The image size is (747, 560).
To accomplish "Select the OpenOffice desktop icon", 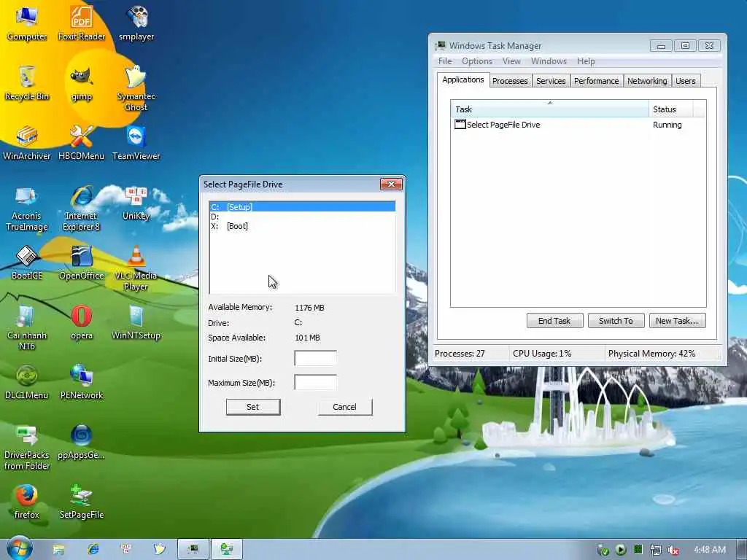I will tap(82, 262).
